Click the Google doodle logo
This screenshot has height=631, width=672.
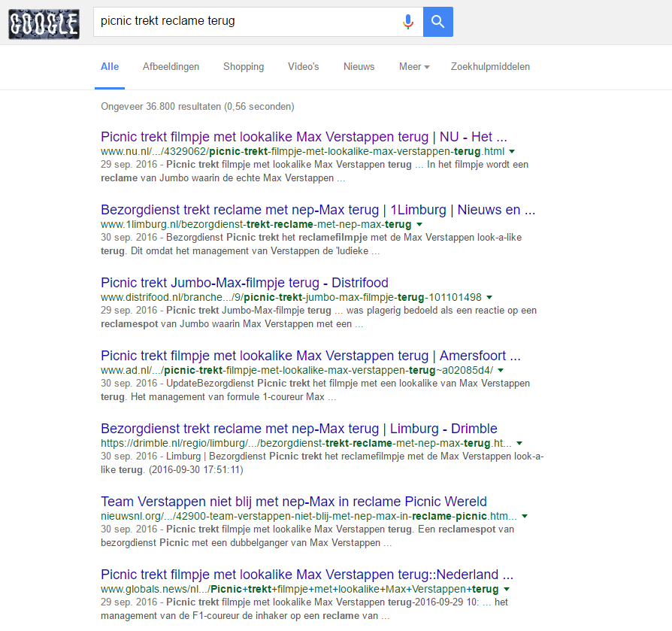[44, 24]
